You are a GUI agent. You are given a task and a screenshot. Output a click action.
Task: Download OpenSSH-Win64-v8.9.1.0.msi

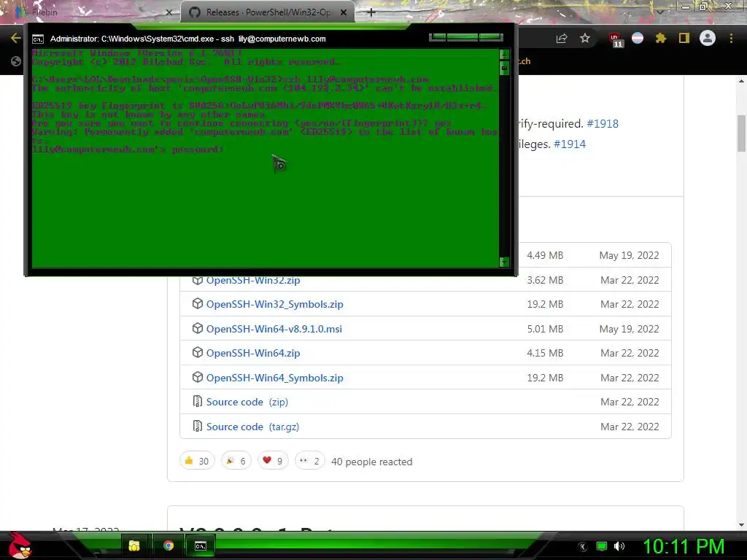(274, 329)
